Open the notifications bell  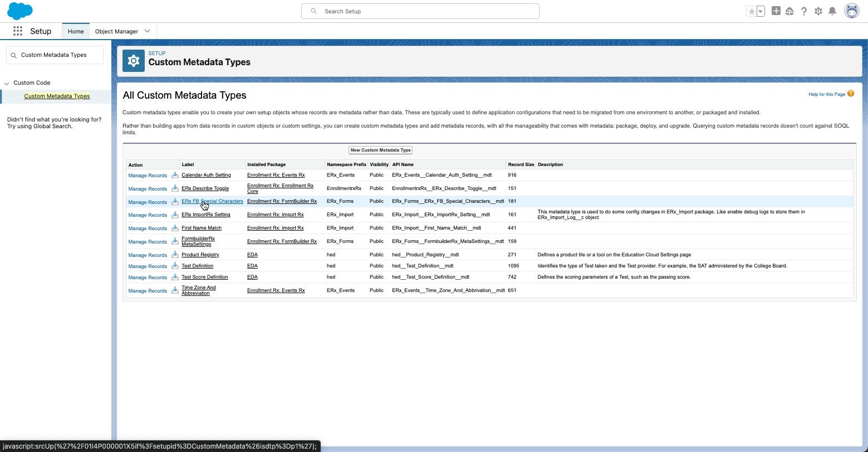[832, 11]
